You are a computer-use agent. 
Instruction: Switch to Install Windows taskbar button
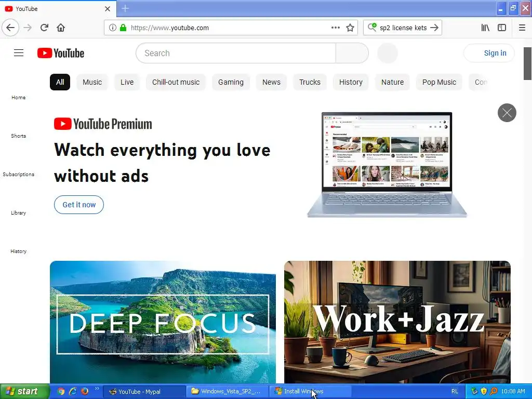coord(310,392)
